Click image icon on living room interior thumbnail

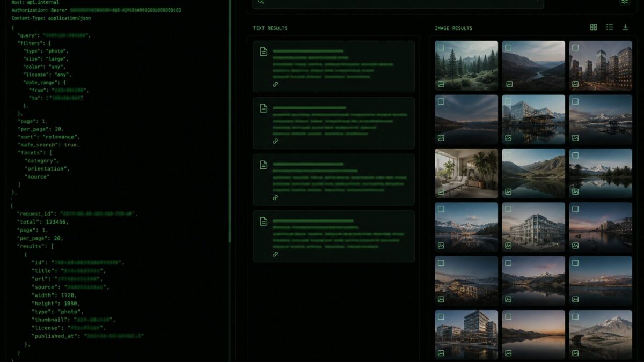[x=441, y=191]
